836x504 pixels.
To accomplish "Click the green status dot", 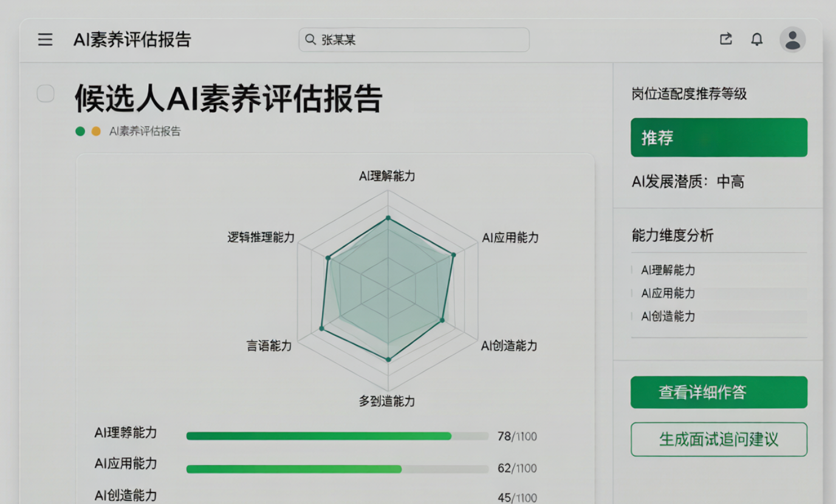I will [80, 131].
